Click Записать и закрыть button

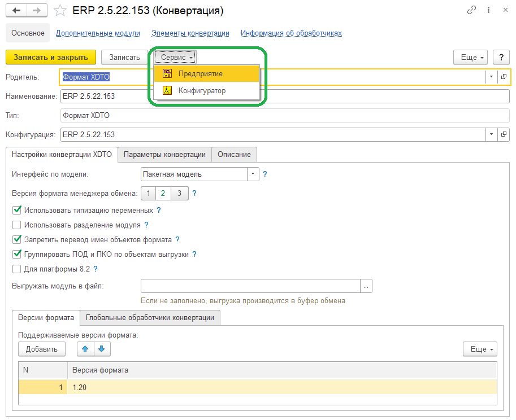pyautogui.click(x=51, y=57)
